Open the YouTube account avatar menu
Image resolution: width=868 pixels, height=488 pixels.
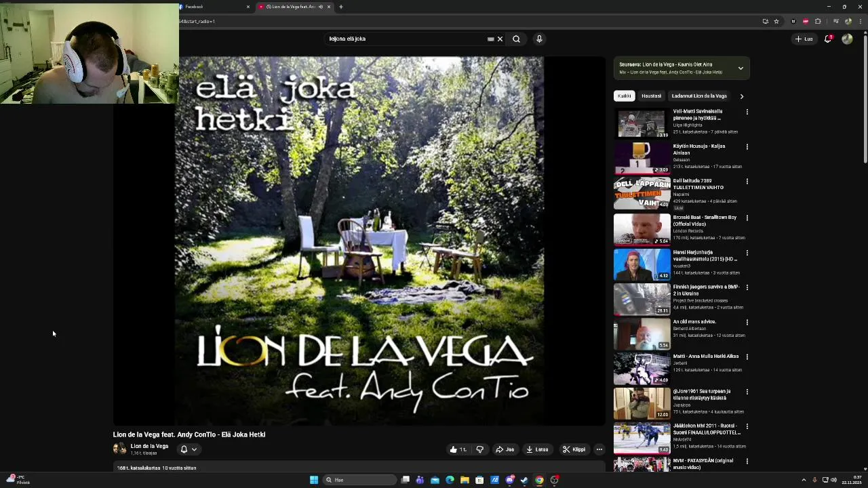pos(847,39)
